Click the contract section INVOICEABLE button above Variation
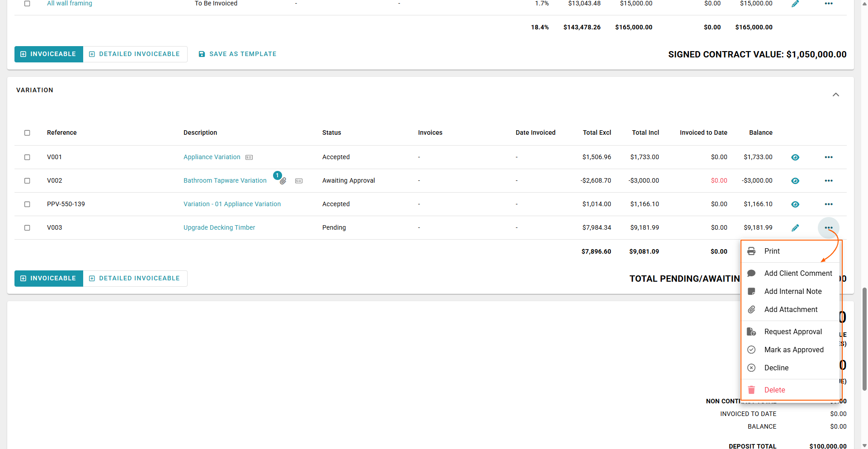 point(49,54)
